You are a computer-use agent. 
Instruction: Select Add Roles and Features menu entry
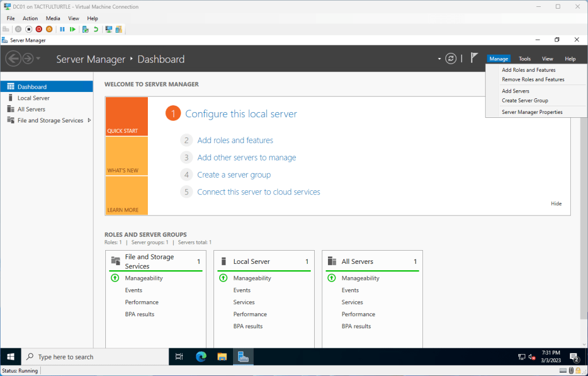coord(528,70)
